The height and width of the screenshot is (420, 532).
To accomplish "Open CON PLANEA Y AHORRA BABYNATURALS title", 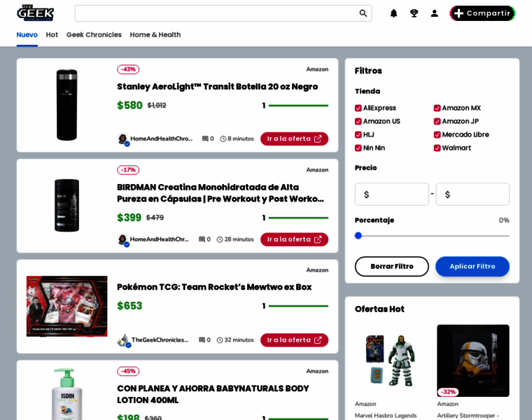I will point(213,394).
